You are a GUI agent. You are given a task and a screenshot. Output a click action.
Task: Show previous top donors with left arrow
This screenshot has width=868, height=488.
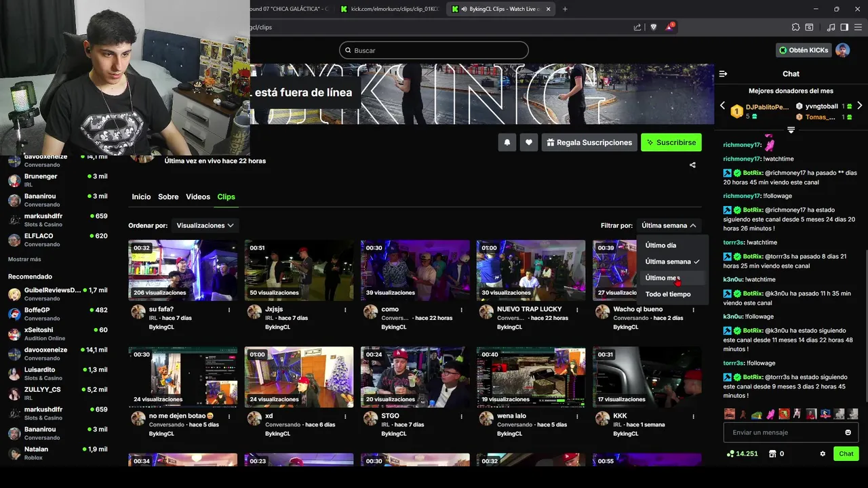pyautogui.click(x=722, y=106)
